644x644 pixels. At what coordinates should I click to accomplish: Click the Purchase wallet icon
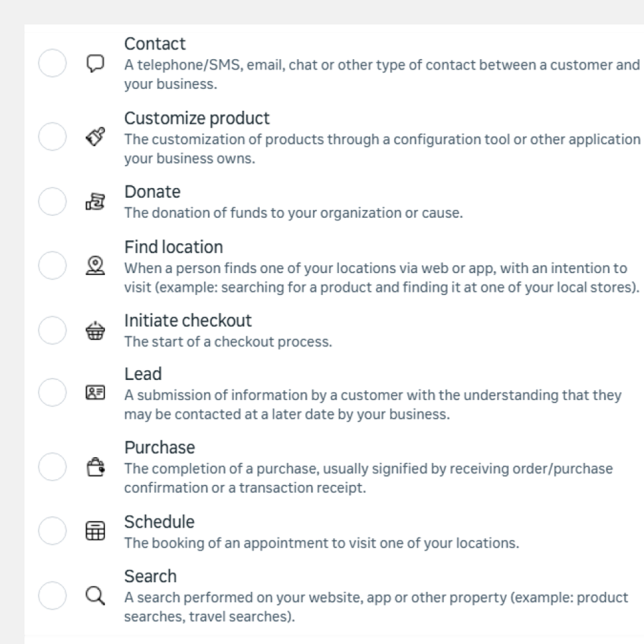pos(95,467)
